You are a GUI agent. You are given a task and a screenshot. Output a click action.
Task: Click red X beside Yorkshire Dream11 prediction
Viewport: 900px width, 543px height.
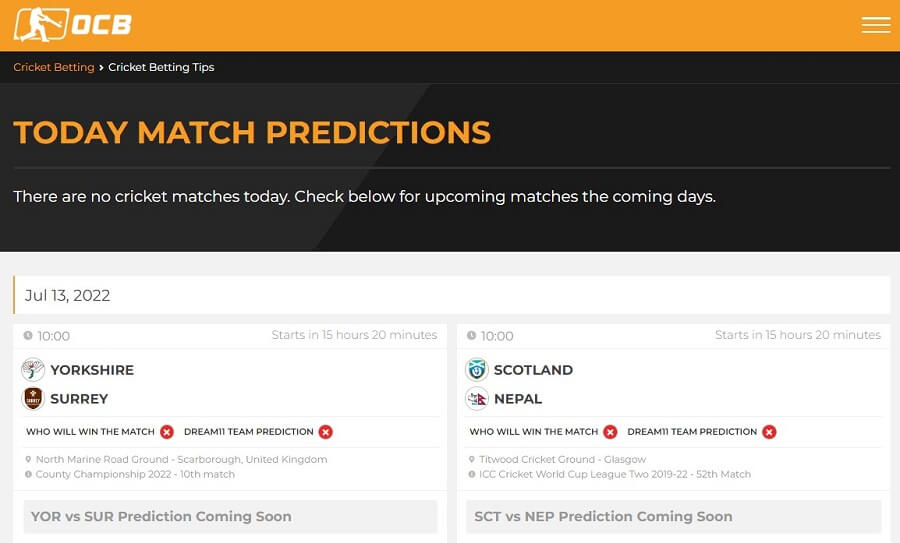coord(325,432)
